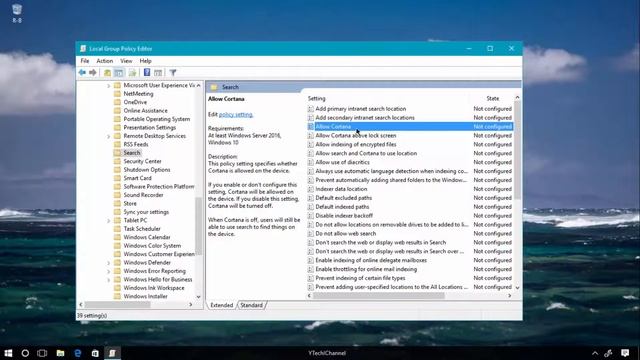
Task: Expand the Windows Hello for Business node
Action: tap(109, 280)
